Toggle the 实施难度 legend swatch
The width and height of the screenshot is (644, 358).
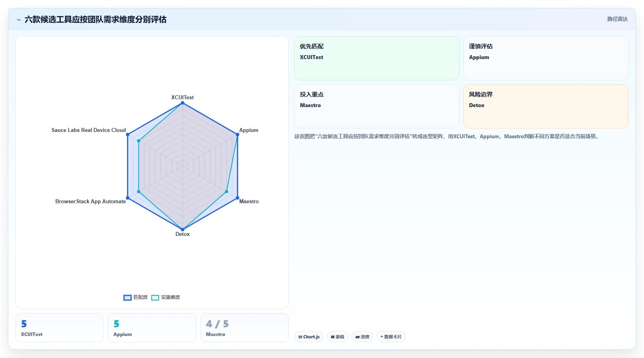coord(155,298)
